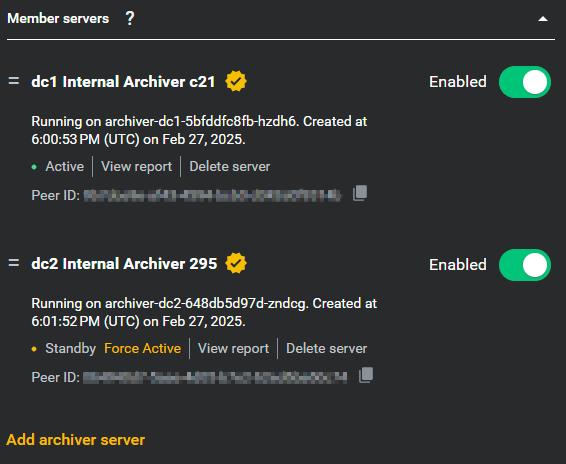This screenshot has width=566, height=464.
Task: Click the dc2 Internal Archiver 295 title
Action: 124,264
